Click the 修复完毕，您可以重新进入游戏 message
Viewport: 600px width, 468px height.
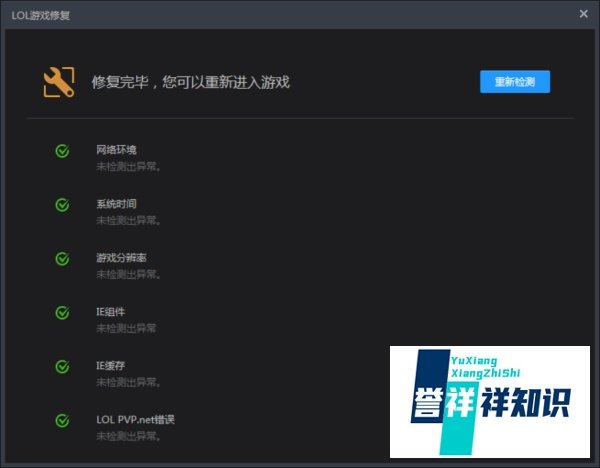click(x=191, y=82)
